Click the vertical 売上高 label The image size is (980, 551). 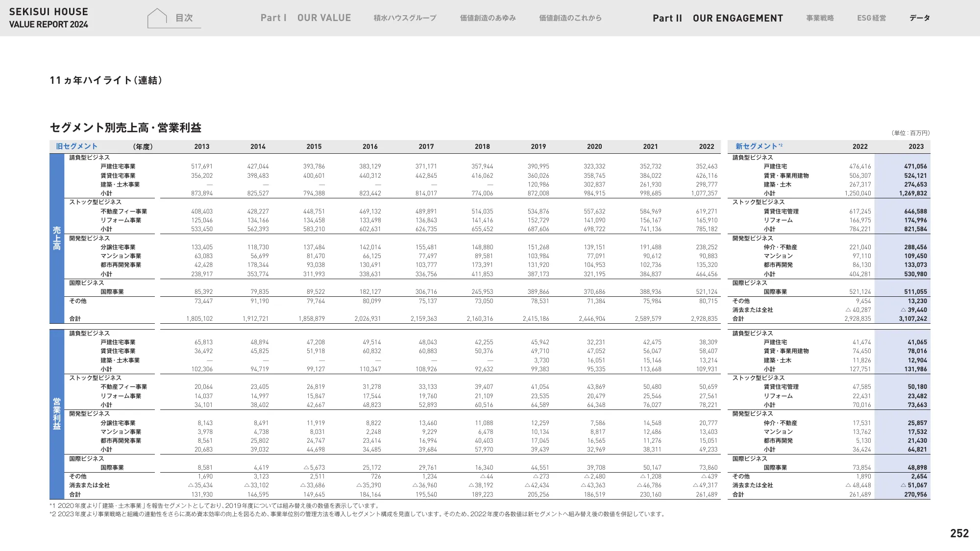56,238
